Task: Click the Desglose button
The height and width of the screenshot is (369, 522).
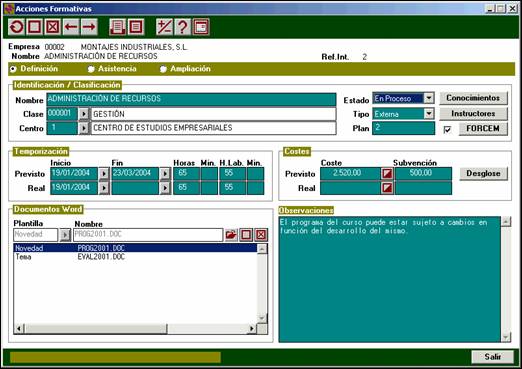Action: point(483,173)
